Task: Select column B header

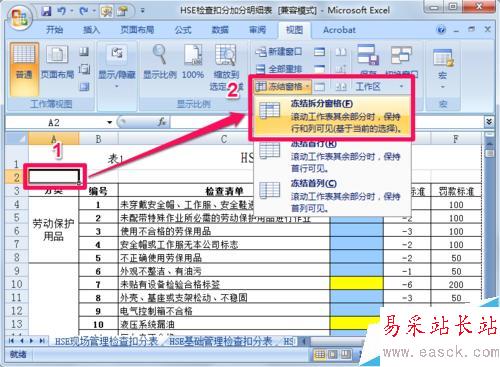Action: point(98,139)
